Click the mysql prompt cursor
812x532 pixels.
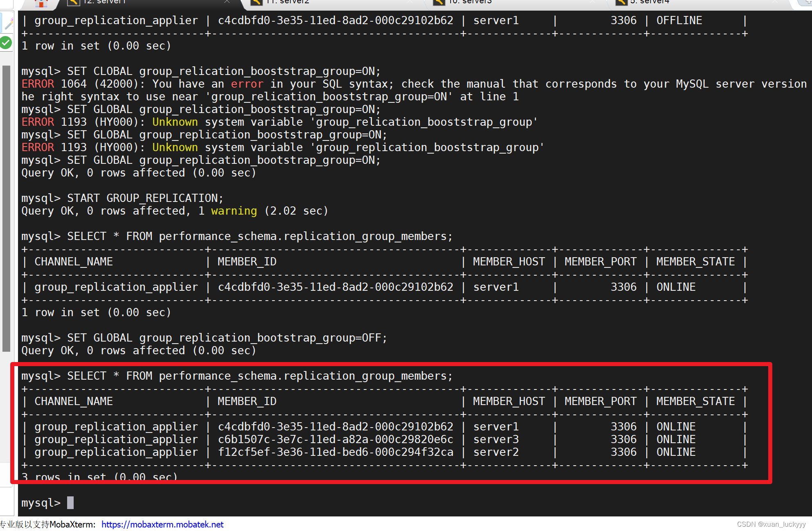70,503
